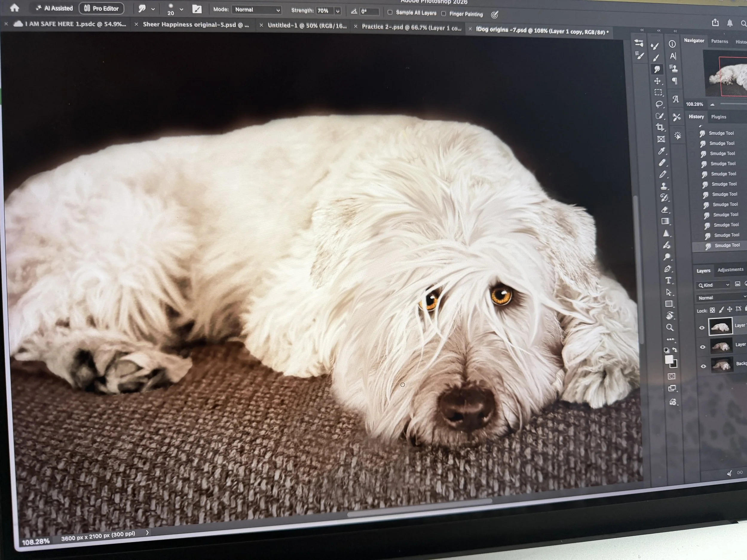Select the Gradient tool
Viewport: 747px width, 560px height.
tap(665, 221)
